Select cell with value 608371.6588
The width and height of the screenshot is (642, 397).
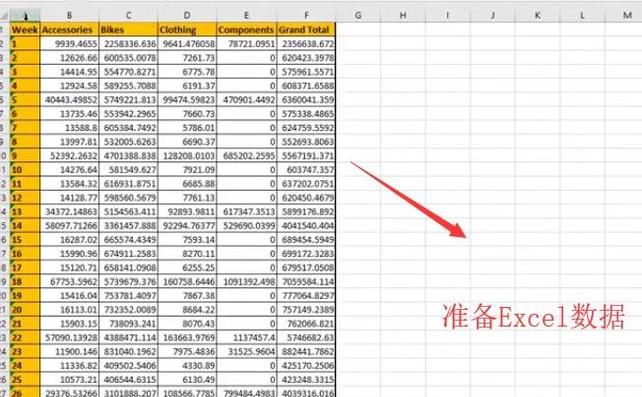306,86
